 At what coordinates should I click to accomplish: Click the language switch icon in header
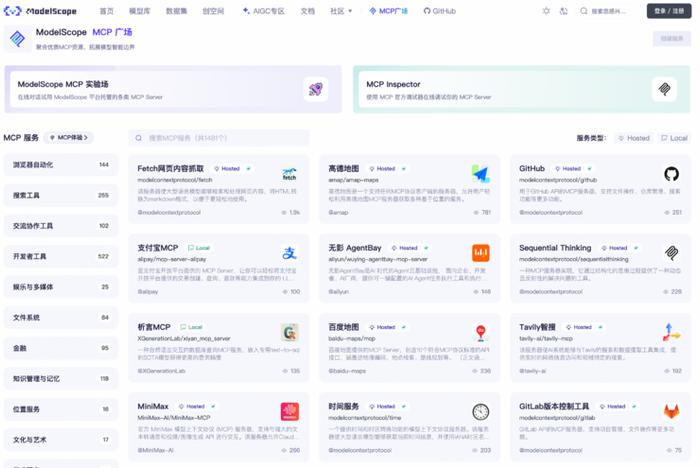click(x=564, y=11)
